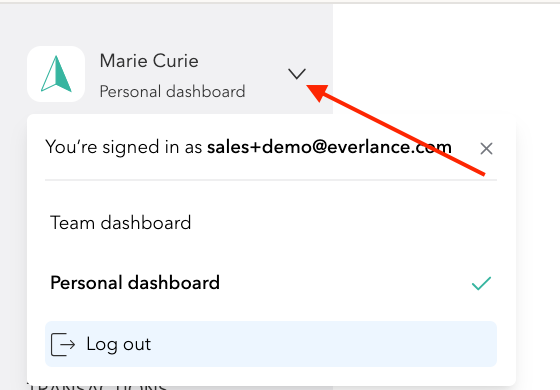Viewport: 560px width, 390px height.
Task: Click the Marie Curie account name
Action: pos(149,61)
